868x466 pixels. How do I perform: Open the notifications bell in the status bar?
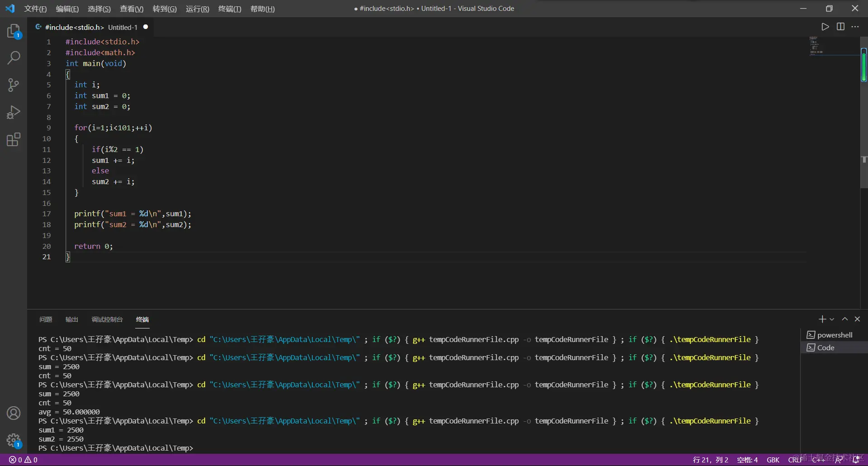tap(856, 460)
